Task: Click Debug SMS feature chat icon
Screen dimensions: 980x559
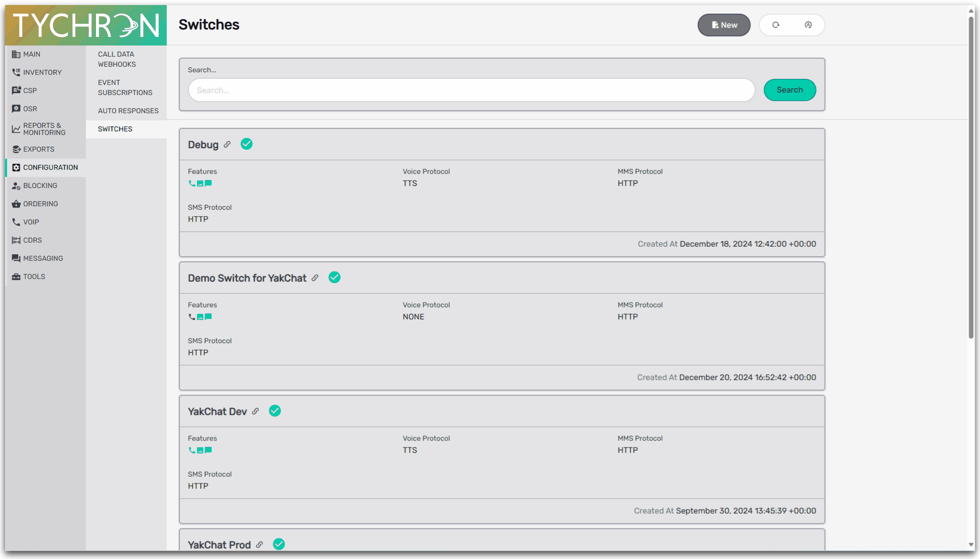Action: tap(208, 183)
